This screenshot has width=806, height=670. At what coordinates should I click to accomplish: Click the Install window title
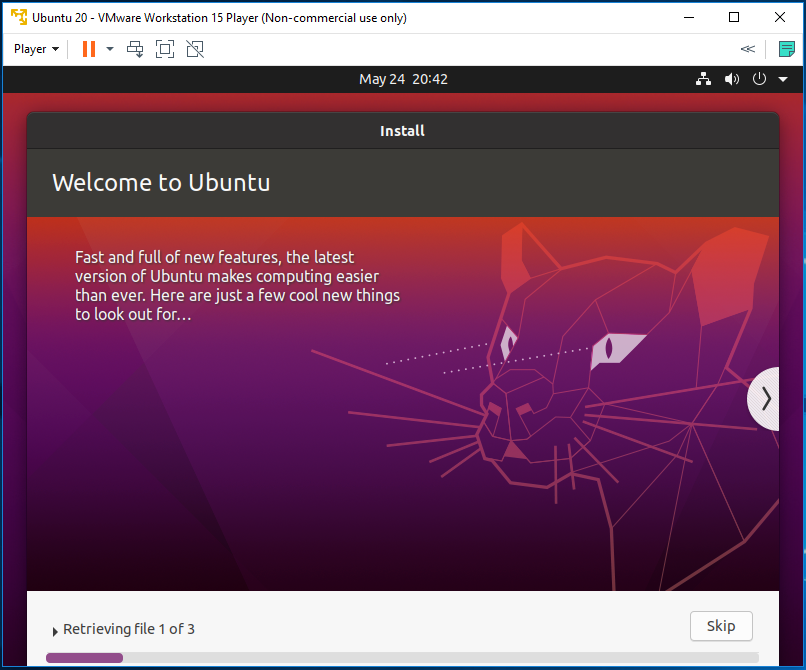coord(402,131)
